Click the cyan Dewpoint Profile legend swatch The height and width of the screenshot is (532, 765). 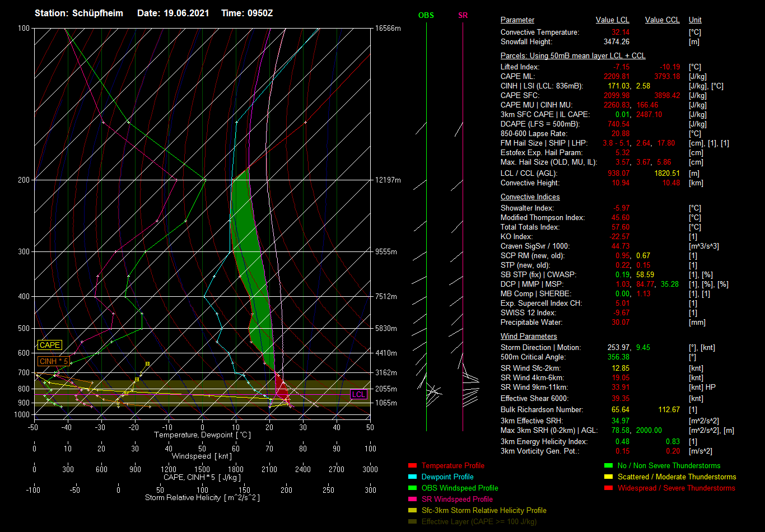413,477
